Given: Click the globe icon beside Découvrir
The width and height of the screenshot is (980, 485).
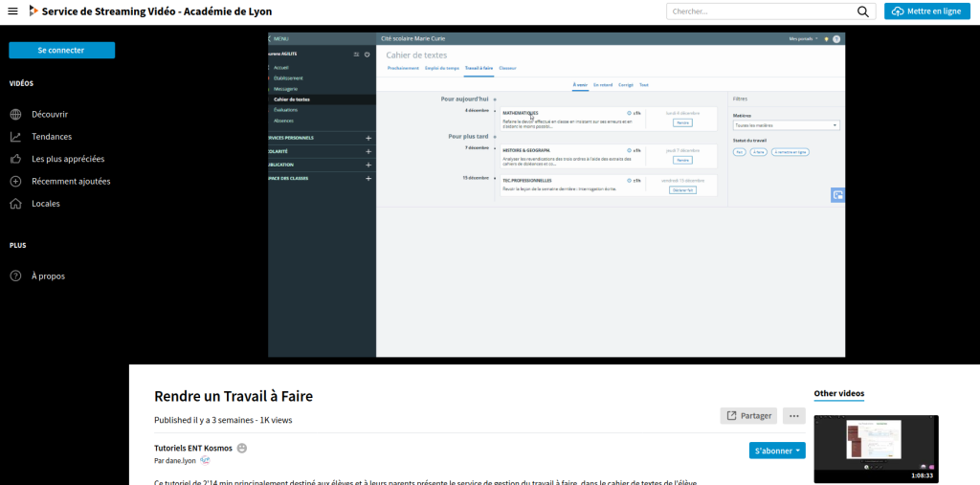Looking at the screenshot, I should pos(15,114).
